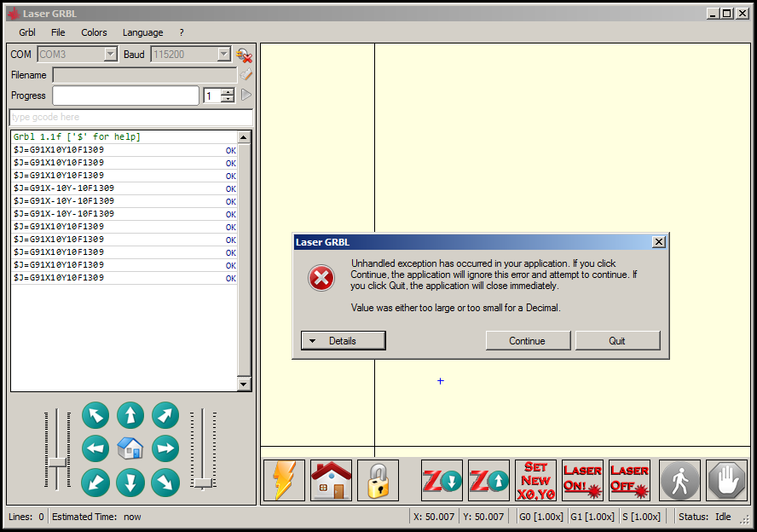The height and width of the screenshot is (532, 757).
Task: Open the Baud rate dropdown
Action: click(223, 54)
